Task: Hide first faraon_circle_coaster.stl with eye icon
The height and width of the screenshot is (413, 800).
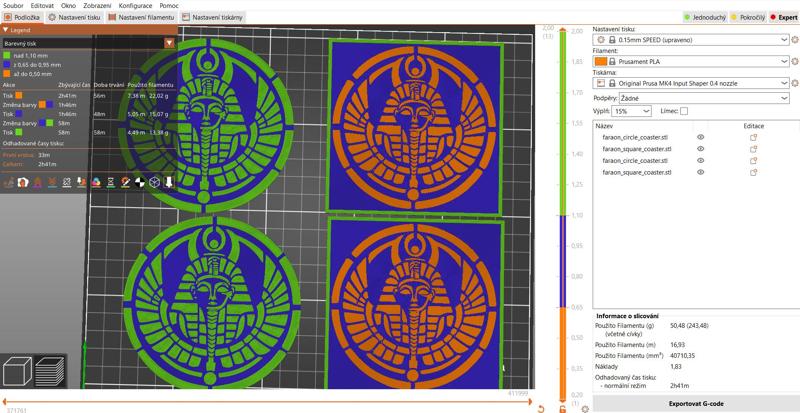Action: coord(701,137)
